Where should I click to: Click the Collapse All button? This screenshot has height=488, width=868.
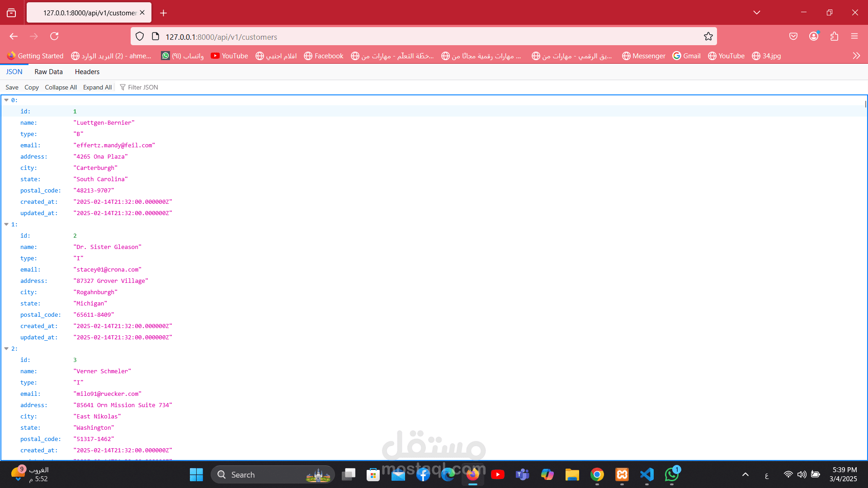[x=61, y=87]
